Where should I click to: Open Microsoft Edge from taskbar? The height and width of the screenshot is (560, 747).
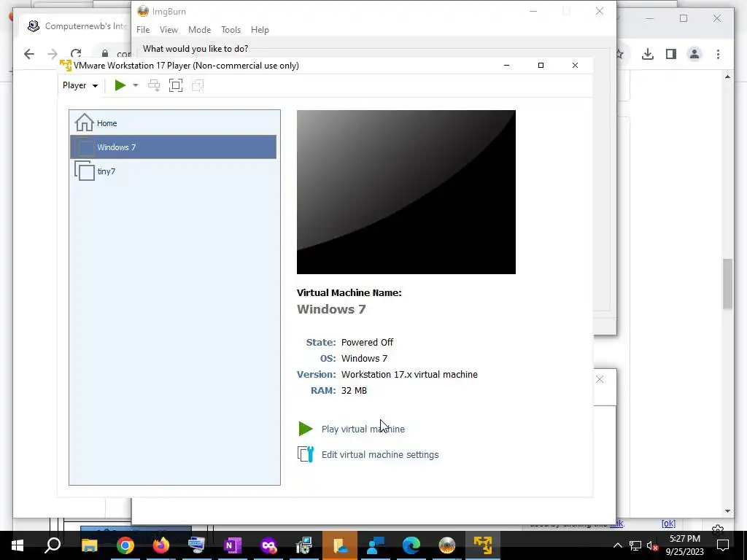tap(411, 545)
